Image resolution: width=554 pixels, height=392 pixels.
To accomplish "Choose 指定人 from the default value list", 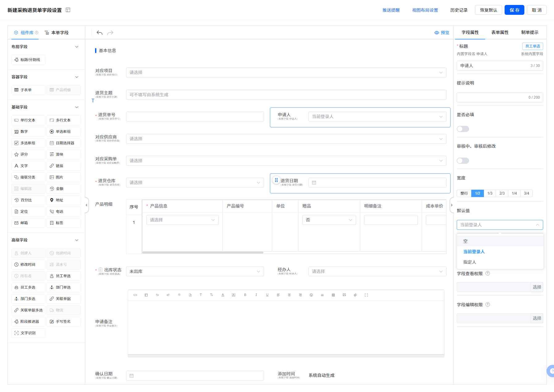I will tap(470, 262).
